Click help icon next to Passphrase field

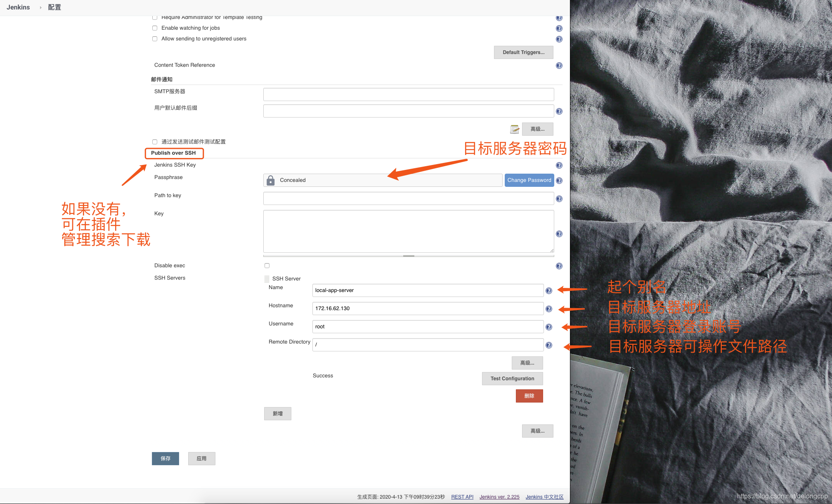click(x=559, y=181)
